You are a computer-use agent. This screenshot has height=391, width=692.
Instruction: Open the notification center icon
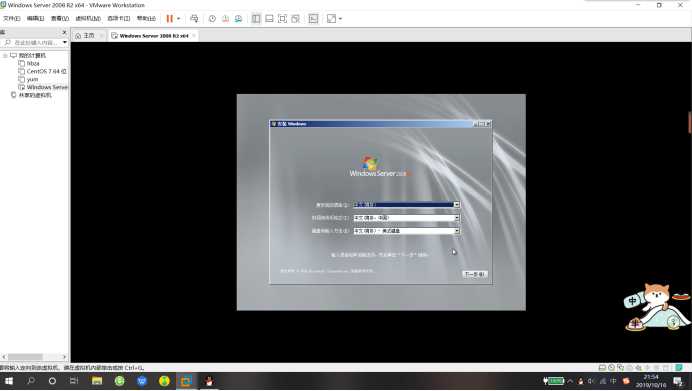point(679,381)
